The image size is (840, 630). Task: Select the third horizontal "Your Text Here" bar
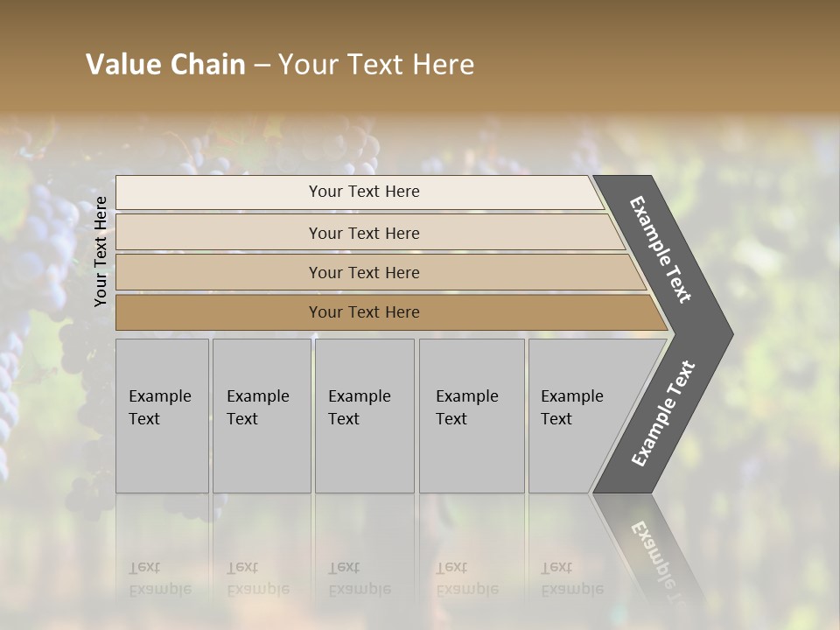[363, 272]
